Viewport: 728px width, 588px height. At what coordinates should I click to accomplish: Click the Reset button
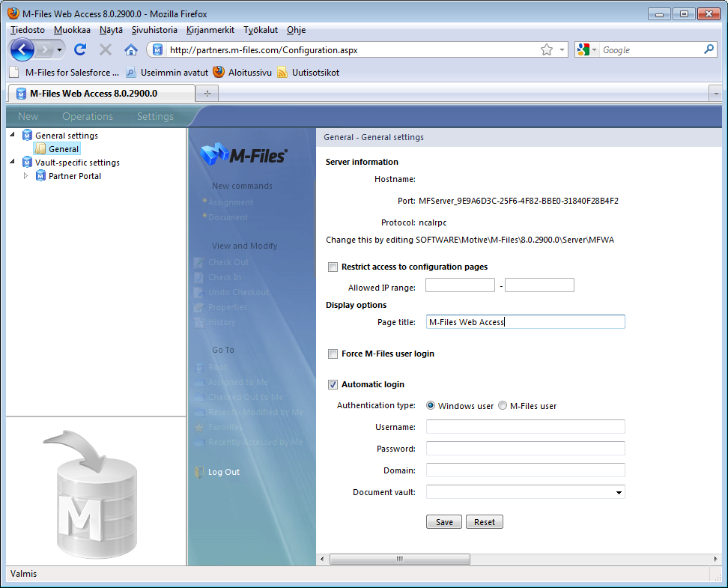pyautogui.click(x=485, y=522)
